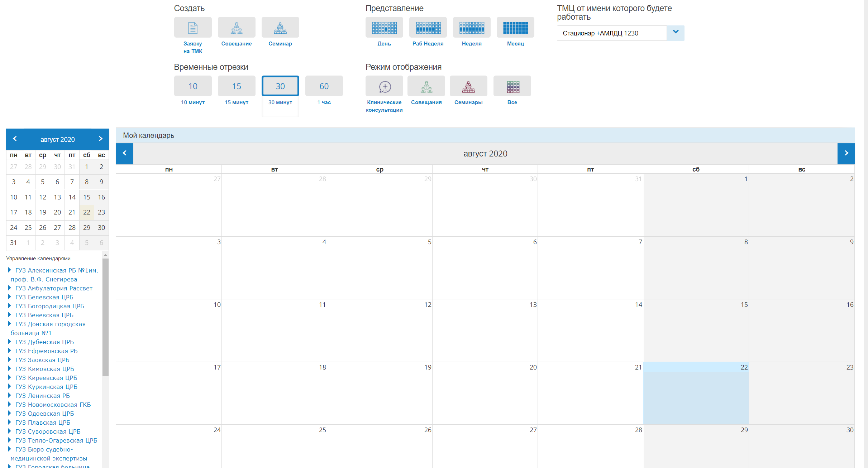Screen dimensions: 868x468
Task: Go to previous month in main calendar
Action: [x=124, y=154]
